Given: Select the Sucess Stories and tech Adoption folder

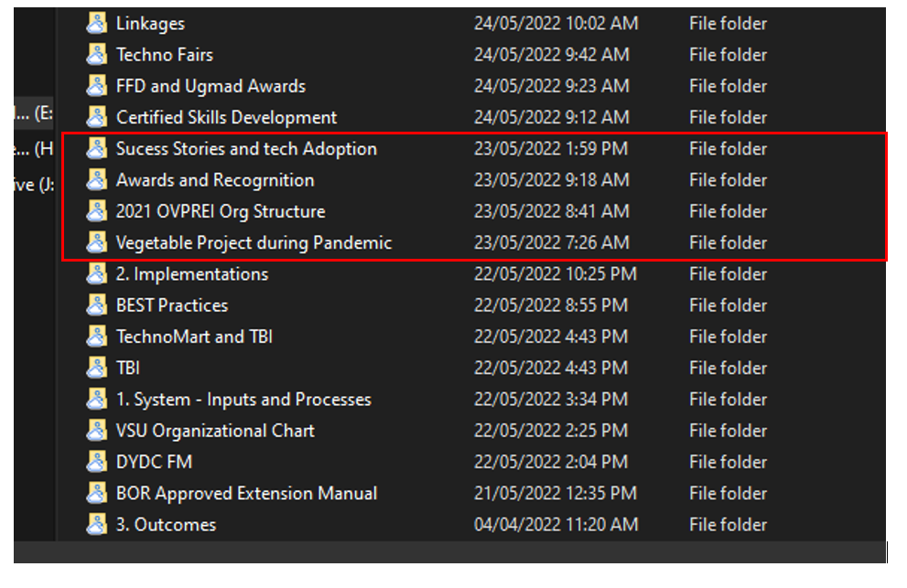Looking at the screenshot, I should pos(245,149).
